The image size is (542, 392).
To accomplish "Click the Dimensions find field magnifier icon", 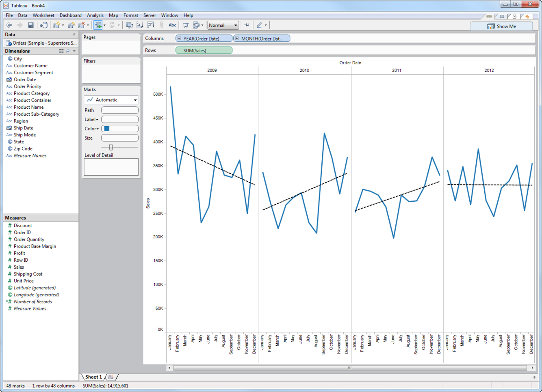I will tap(68, 51).
